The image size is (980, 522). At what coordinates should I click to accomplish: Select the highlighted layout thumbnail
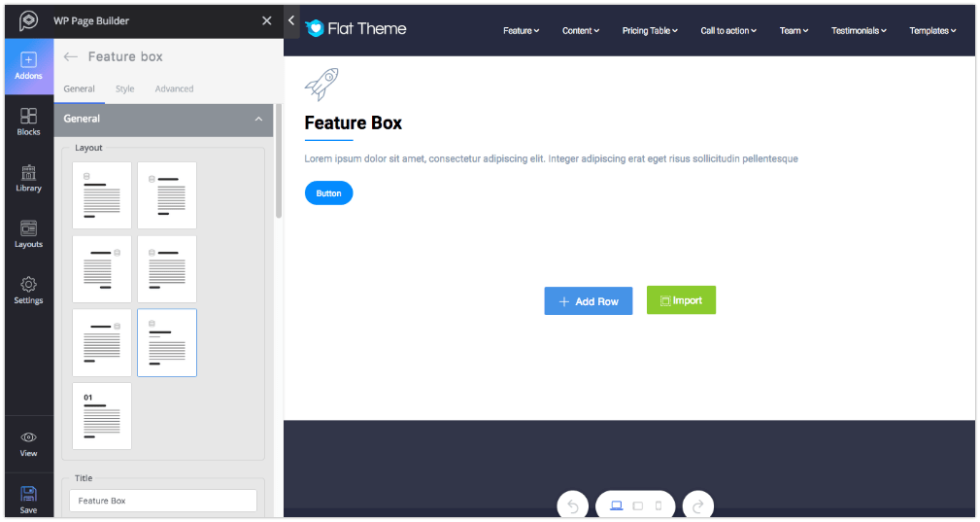(167, 342)
